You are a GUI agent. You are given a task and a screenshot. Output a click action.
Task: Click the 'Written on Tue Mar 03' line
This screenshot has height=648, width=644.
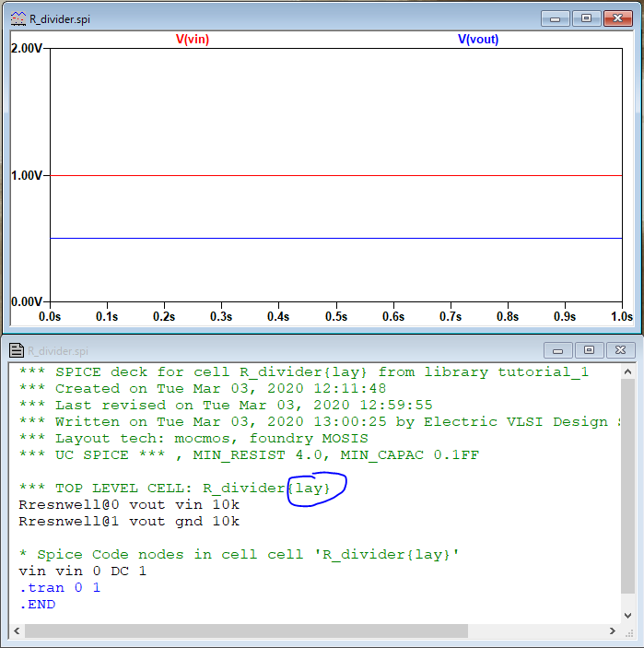(x=320, y=422)
